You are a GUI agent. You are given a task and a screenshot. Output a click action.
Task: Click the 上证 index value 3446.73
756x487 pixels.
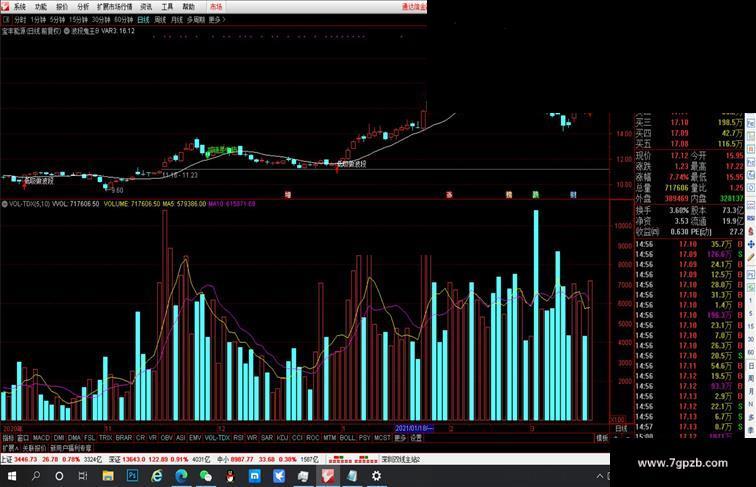(x=26, y=460)
